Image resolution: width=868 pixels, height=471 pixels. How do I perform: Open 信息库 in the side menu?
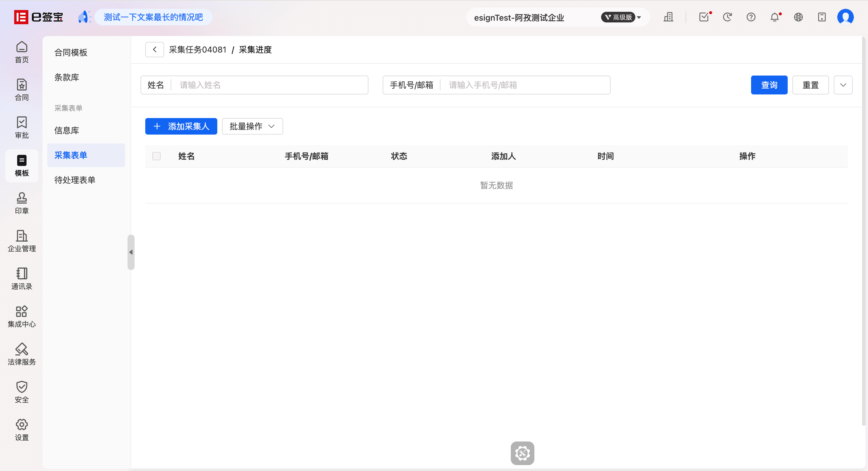pos(67,130)
